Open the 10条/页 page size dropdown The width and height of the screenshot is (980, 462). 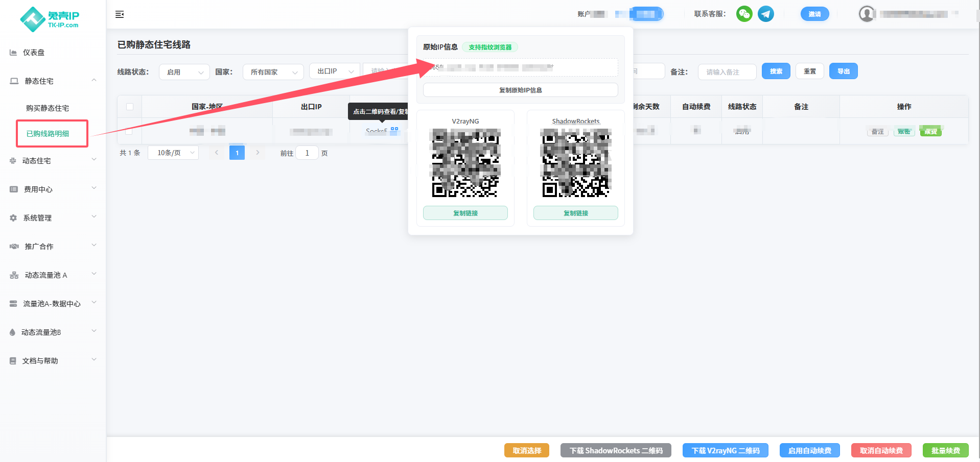tap(173, 153)
